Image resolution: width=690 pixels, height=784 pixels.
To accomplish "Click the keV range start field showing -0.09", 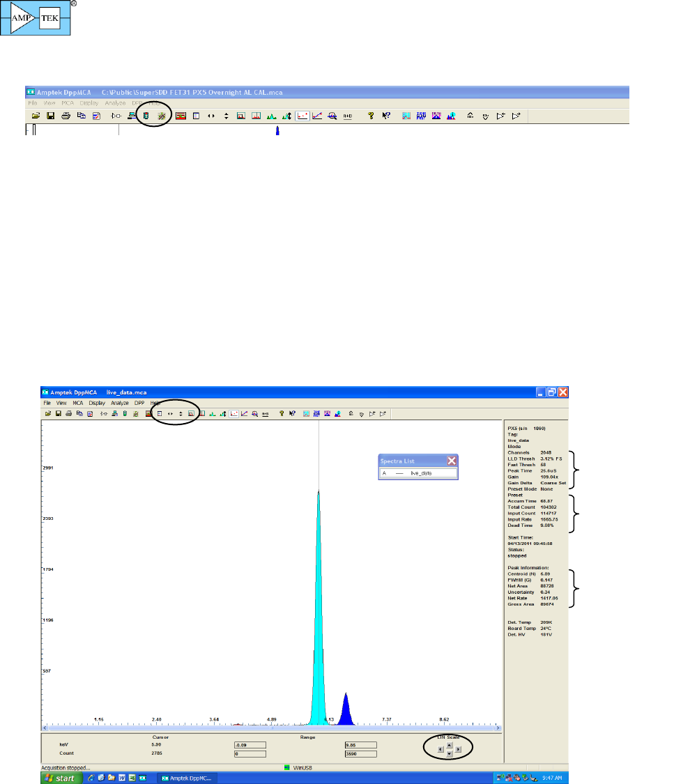I will [250, 745].
